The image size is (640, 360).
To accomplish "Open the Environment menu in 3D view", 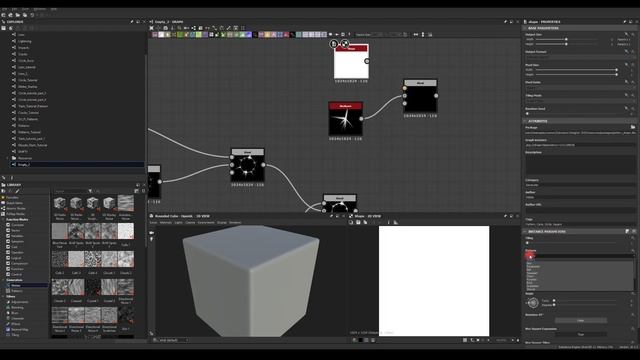I will click(206, 223).
